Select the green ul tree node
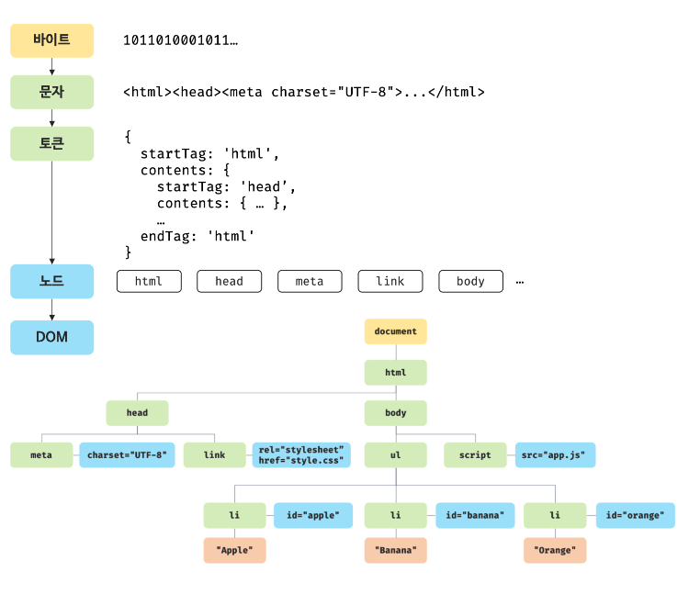This screenshot has height=594, width=700. pos(396,455)
